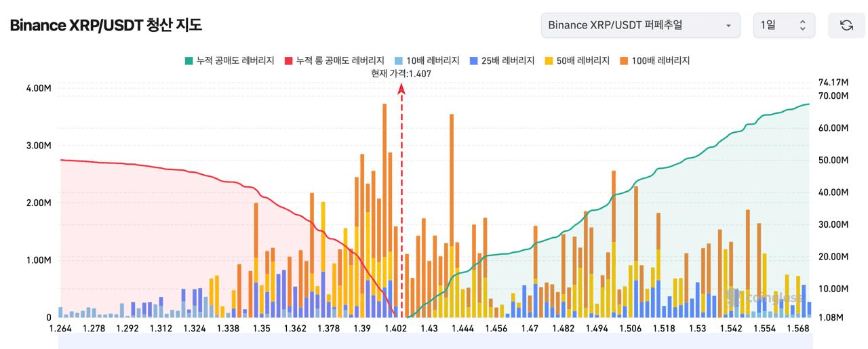Click the yellow 50배 legend color box
The height and width of the screenshot is (349, 868).
tap(549, 60)
